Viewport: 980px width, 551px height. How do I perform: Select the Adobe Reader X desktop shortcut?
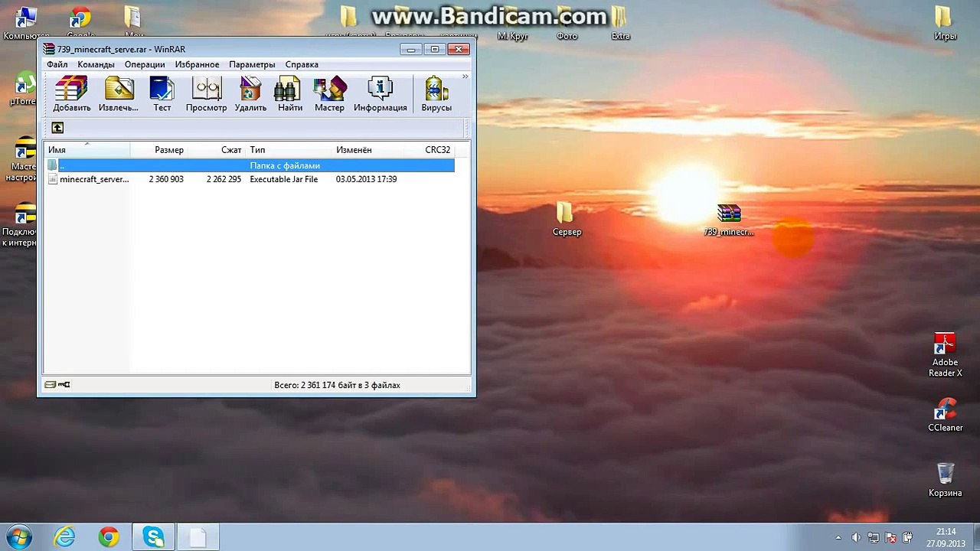[945, 355]
